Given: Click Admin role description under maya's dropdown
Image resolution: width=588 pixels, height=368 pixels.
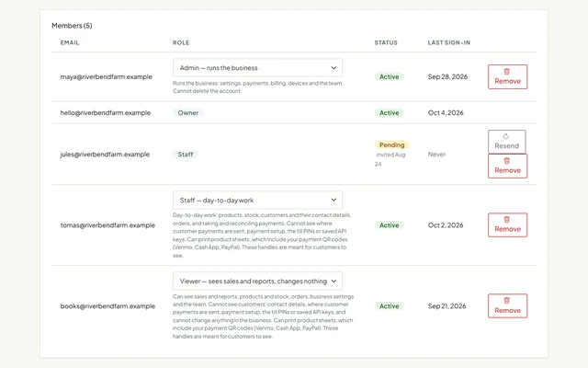Looking at the screenshot, I should pos(257,87).
